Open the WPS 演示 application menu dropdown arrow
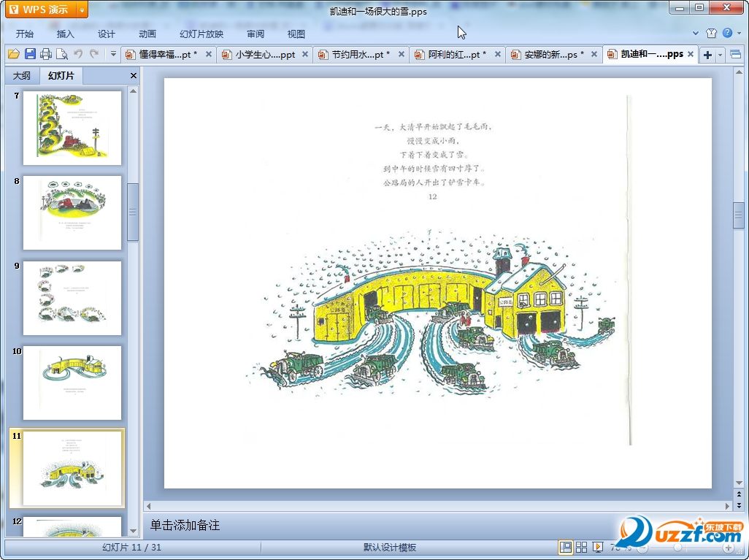 point(81,10)
